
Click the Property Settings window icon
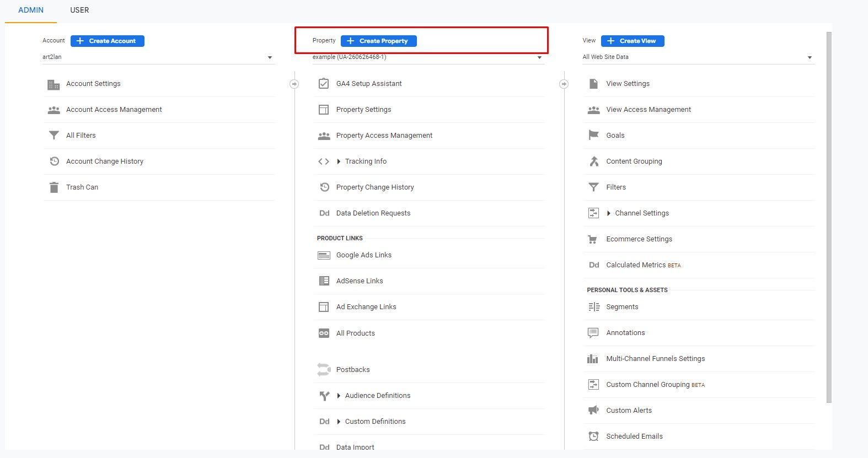[x=324, y=110]
